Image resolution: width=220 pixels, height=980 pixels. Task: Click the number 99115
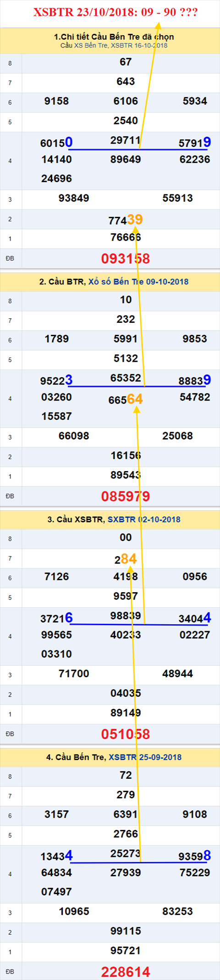pyautogui.click(x=126, y=931)
